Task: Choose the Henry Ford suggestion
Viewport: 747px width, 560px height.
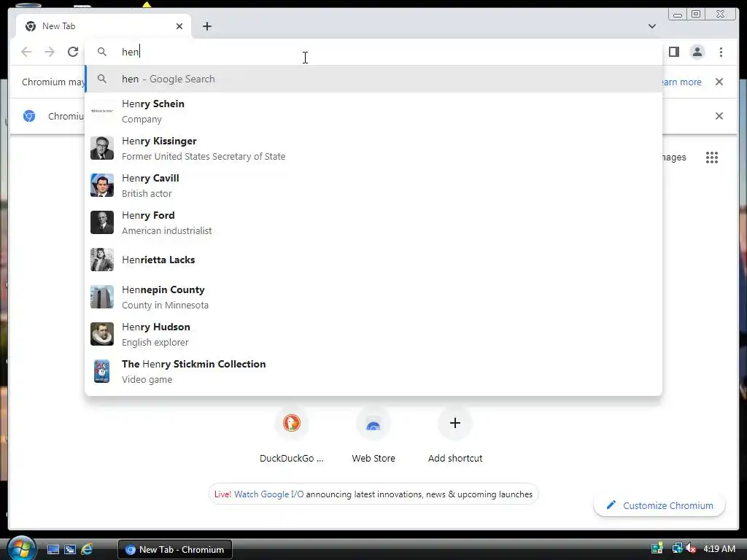Action: tap(373, 222)
